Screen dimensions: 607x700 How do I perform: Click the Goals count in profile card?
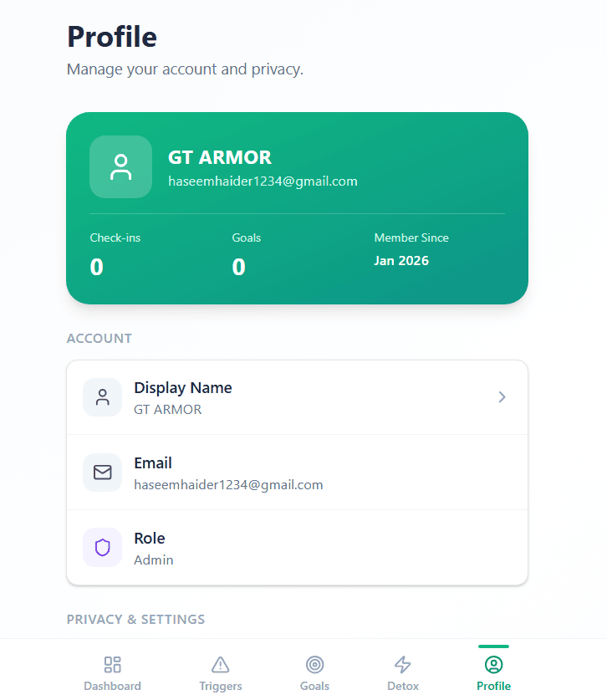pos(239,268)
